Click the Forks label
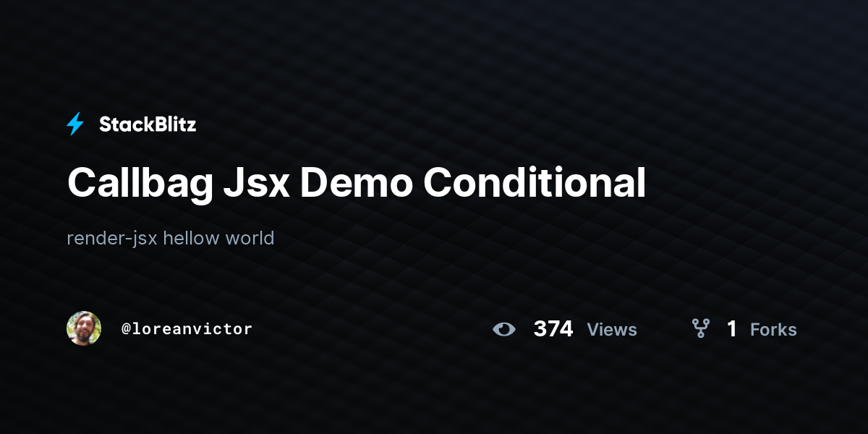868x434 pixels. tap(773, 330)
